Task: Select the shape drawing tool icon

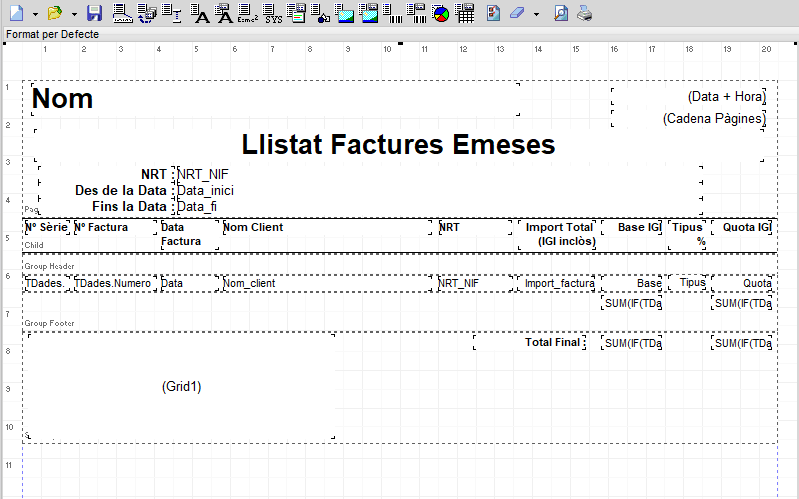Action: [320, 13]
